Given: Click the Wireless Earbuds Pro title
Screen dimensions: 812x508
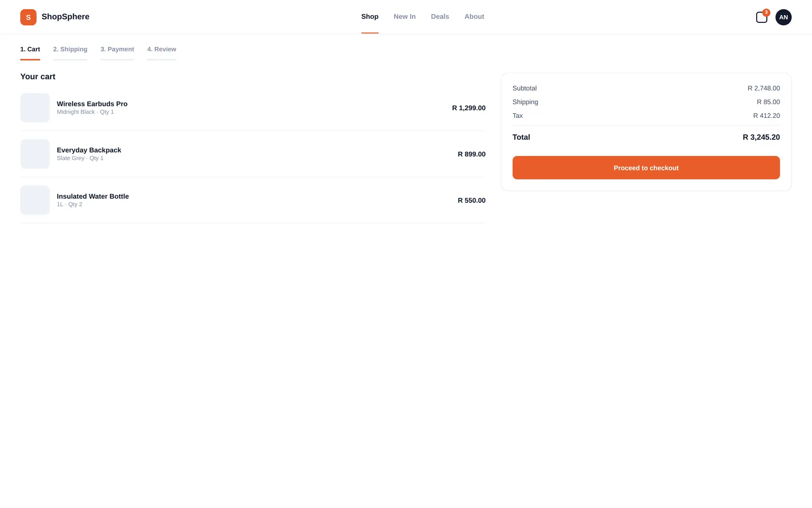Looking at the screenshot, I should click(92, 104).
